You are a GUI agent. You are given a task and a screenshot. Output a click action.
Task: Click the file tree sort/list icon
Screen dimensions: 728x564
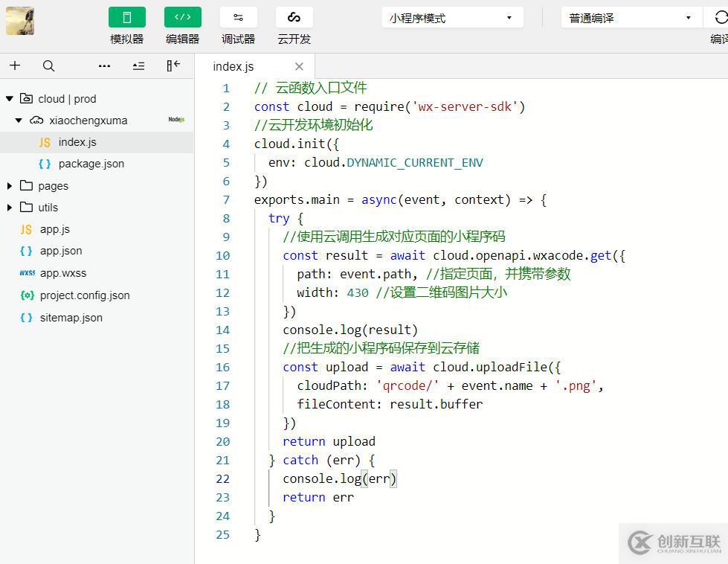[138, 66]
